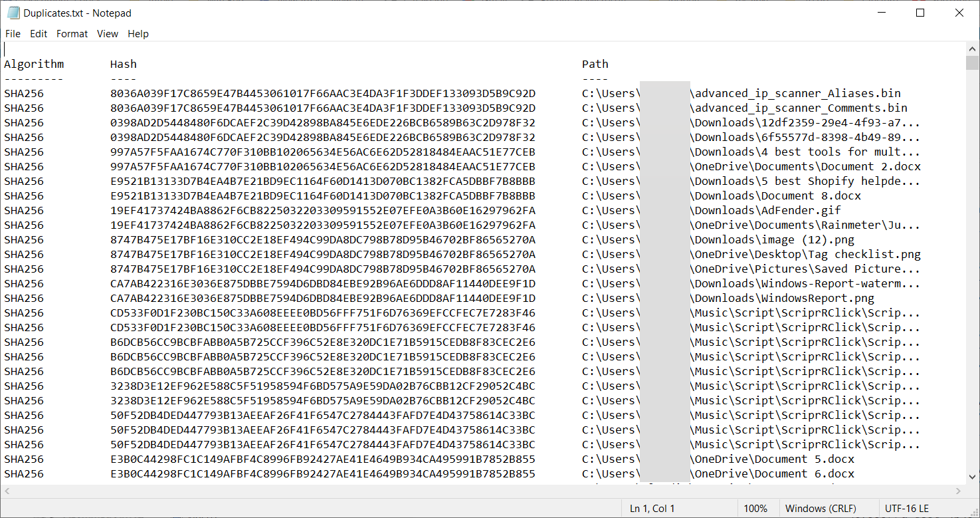Viewport: 980px width, 518px height.
Task: Click the UTF-16 LE encoding indicator
Action: pyautogui.click(x=907, y=509)
